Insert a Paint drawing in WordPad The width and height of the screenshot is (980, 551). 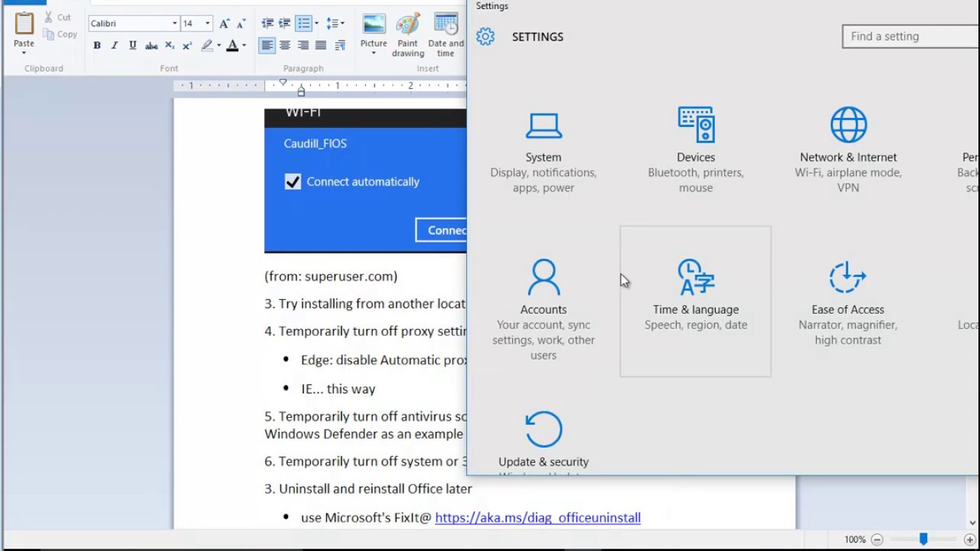408,34
